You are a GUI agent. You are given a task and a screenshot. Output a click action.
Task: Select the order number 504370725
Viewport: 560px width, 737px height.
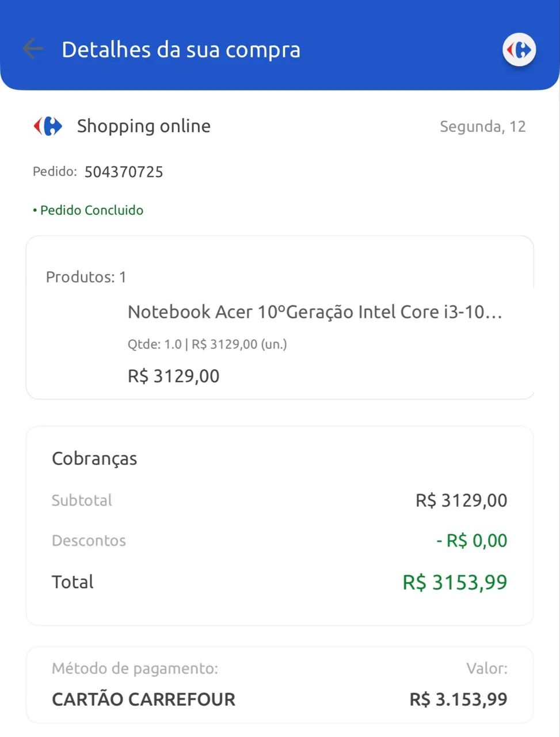[x=123, y=172]
